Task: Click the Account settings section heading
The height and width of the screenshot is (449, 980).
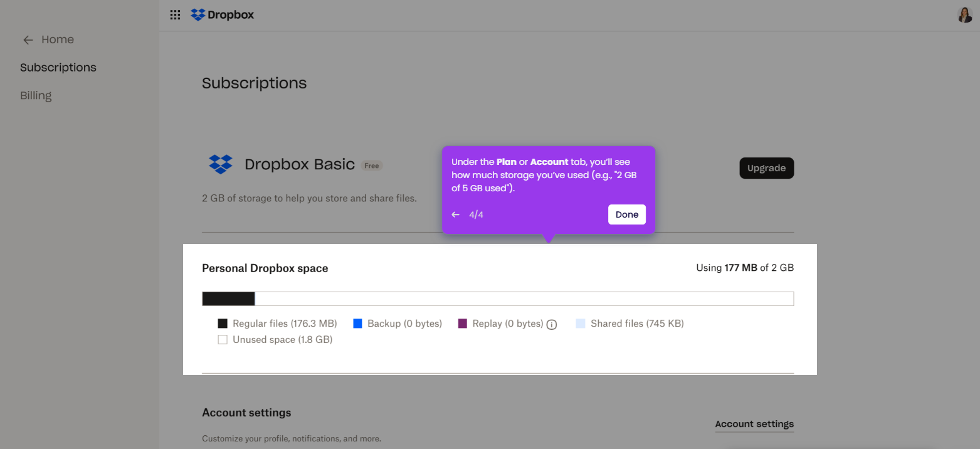Action: pyautogui.click(x=246, y=413)
